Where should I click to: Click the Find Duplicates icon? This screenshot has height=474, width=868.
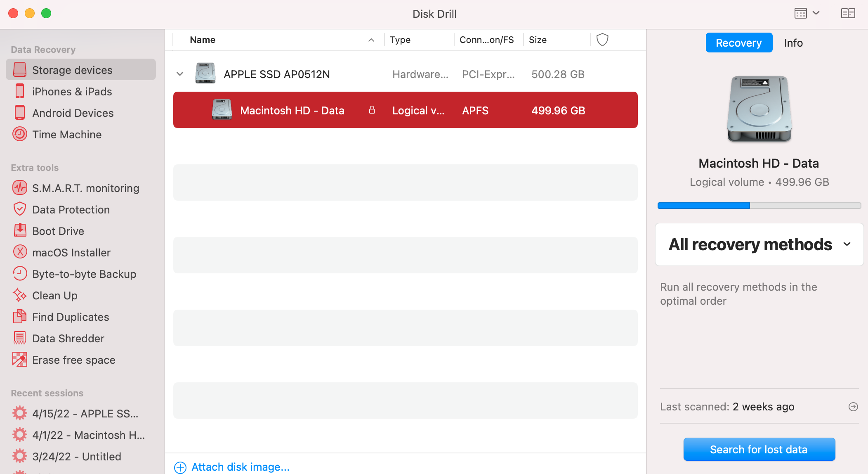tap(19, 317)
